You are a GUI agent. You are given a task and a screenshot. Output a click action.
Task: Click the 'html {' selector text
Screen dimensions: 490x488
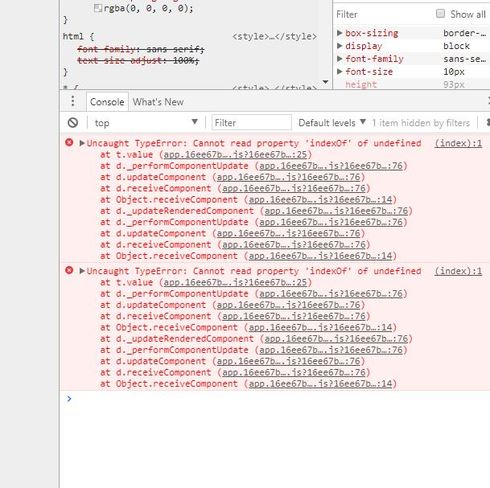[x=79, y=36]
